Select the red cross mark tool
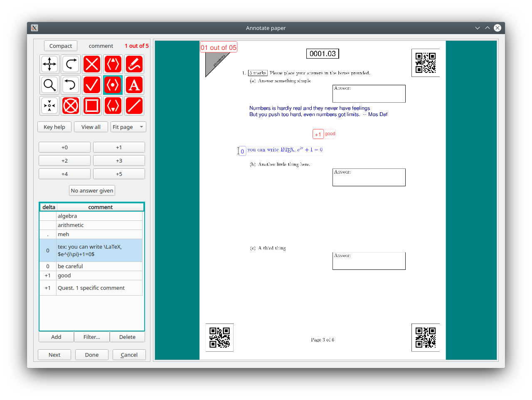The height and width of the screenshot is (400, 532). point(92,64)
